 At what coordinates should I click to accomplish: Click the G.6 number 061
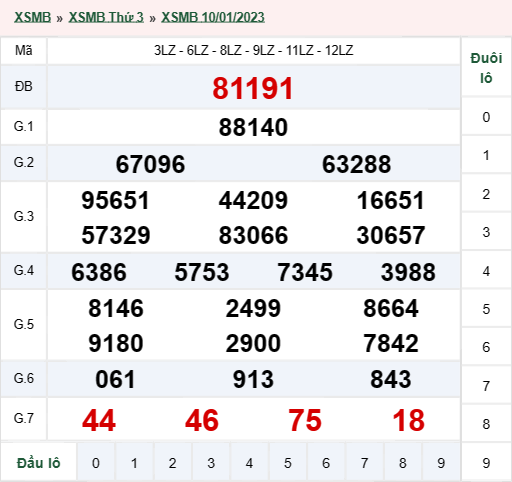pos(115,379)
